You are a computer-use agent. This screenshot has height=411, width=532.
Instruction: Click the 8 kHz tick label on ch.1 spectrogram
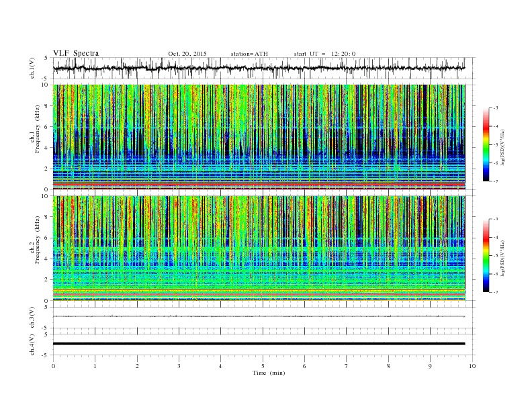click(47, 106)
